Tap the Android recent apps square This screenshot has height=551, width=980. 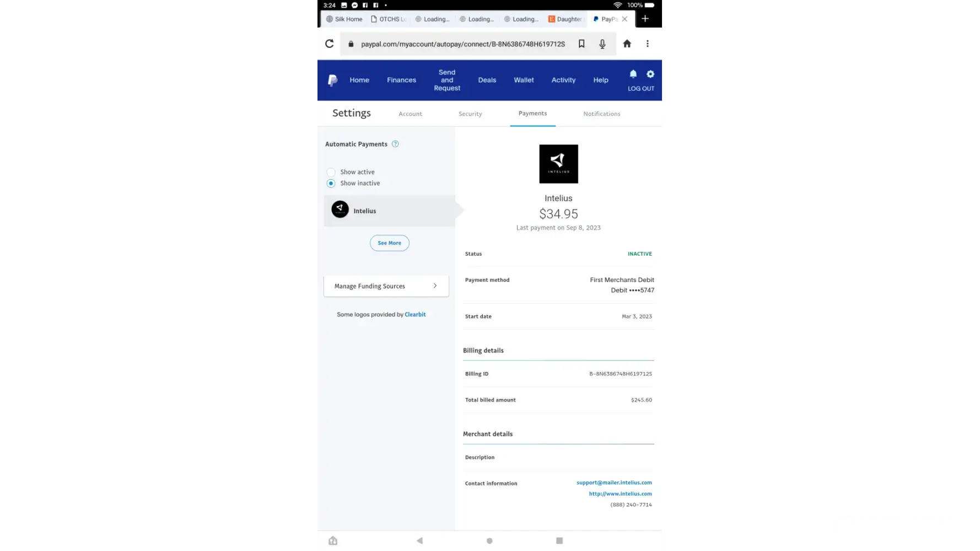click(x=559, y=541)
